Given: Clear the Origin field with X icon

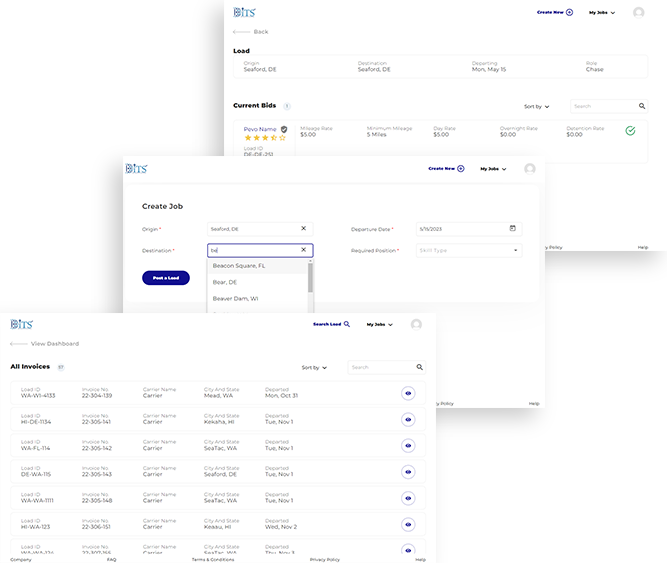Looking at the screenshot, I should coord(304,228).
